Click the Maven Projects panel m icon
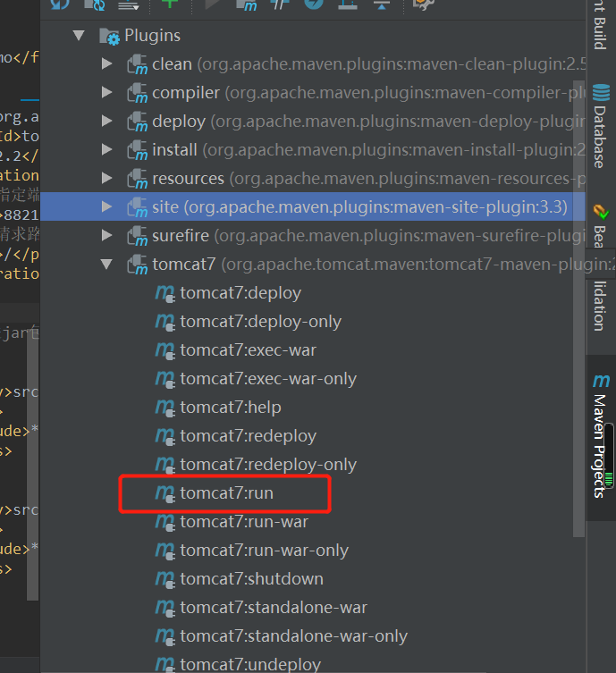Image resolution: width=616 pixels, height=673 pixels. click(x=601, y=381)
